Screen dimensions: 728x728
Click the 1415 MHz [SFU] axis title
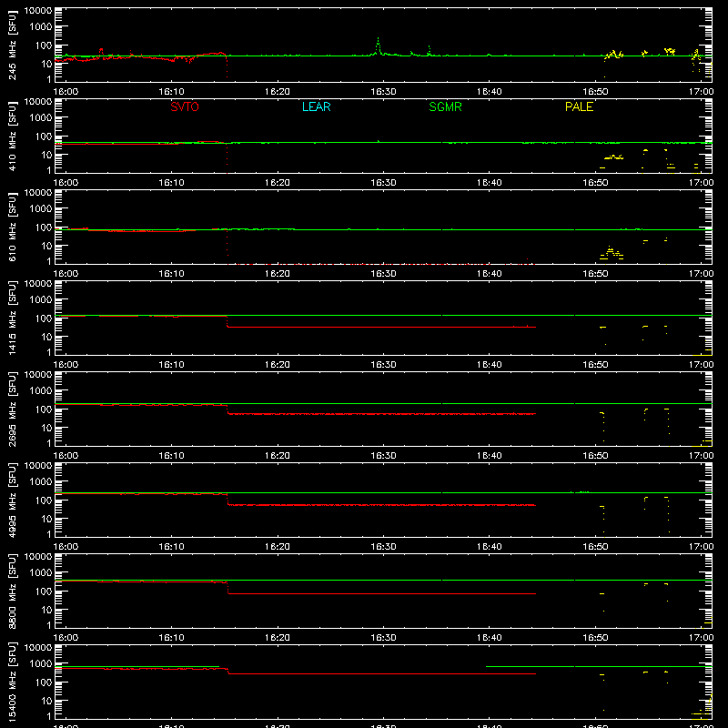[x=12, y=318]
